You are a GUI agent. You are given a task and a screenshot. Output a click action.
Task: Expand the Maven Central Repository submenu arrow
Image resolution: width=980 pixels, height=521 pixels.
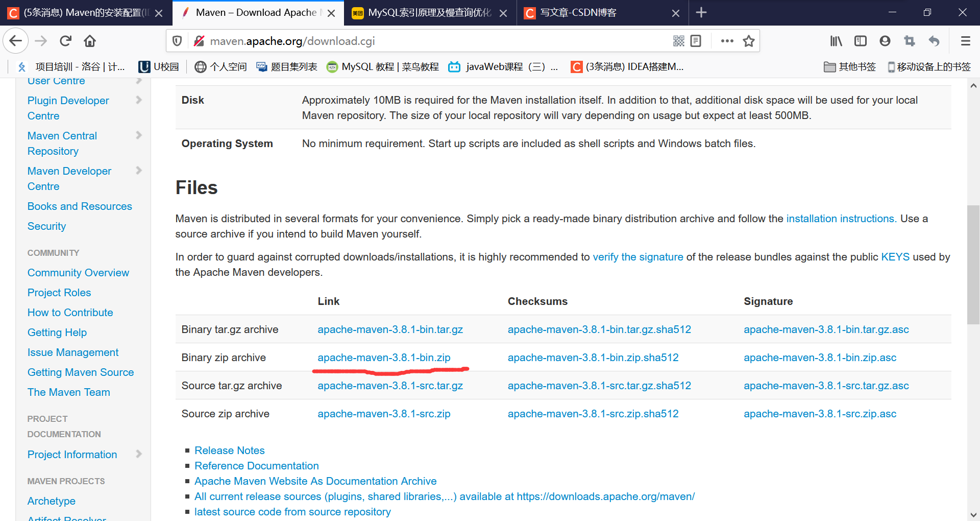(139, 135)
